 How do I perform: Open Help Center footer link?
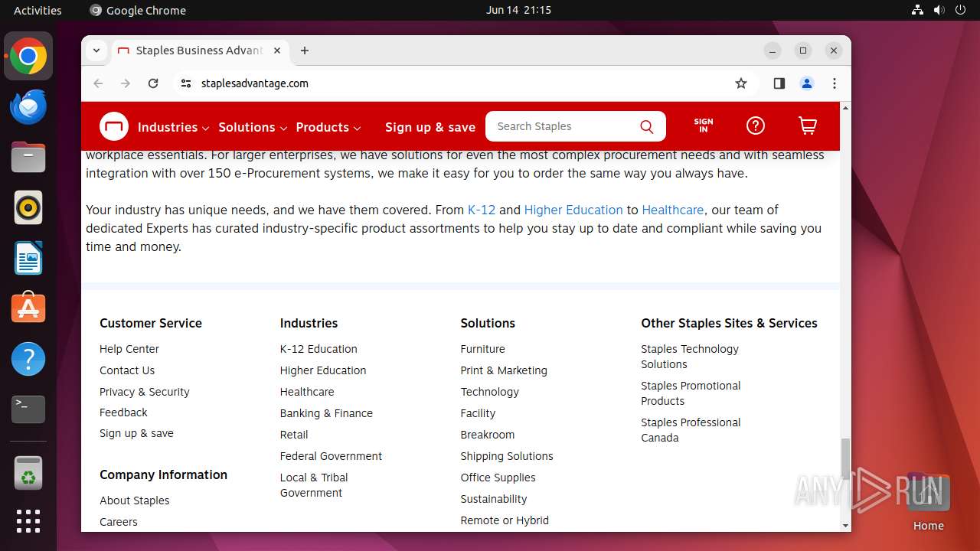tap(129, 349)
